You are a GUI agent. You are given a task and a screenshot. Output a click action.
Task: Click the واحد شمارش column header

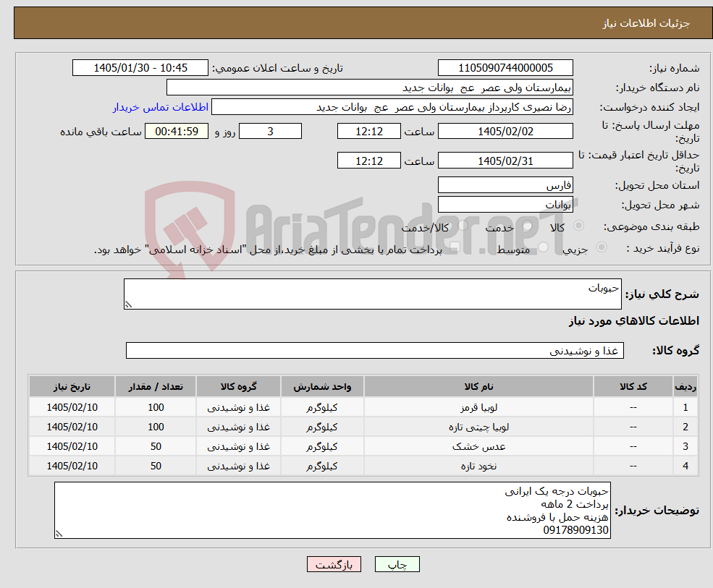click(x=322, y=386)
